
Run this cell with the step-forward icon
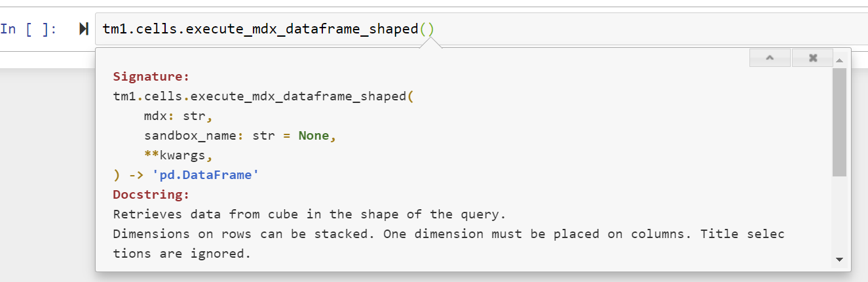84,29
